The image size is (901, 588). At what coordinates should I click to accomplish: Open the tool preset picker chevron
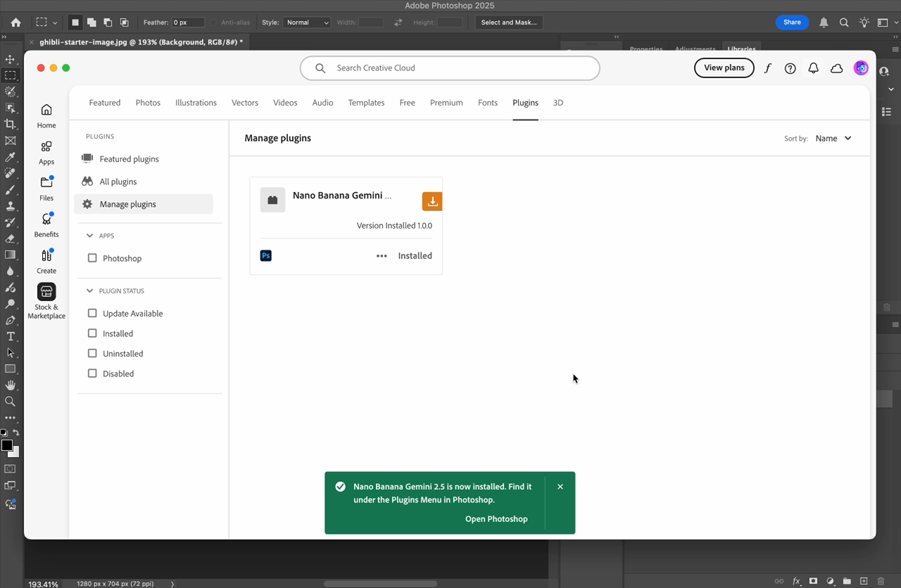[55, 23]
